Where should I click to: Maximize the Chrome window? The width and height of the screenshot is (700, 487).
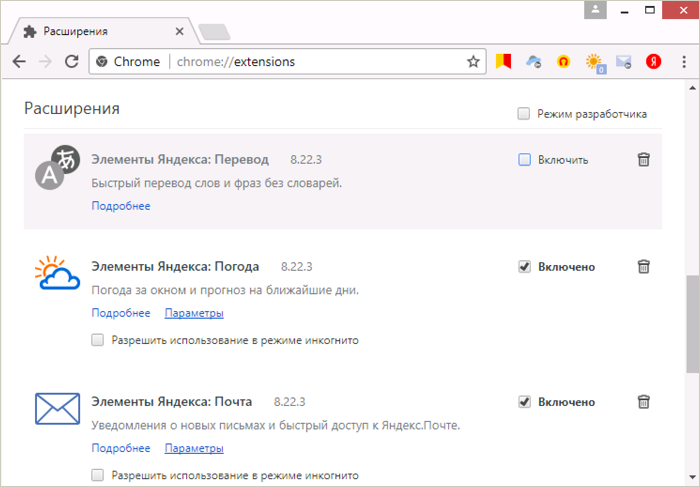650,10
